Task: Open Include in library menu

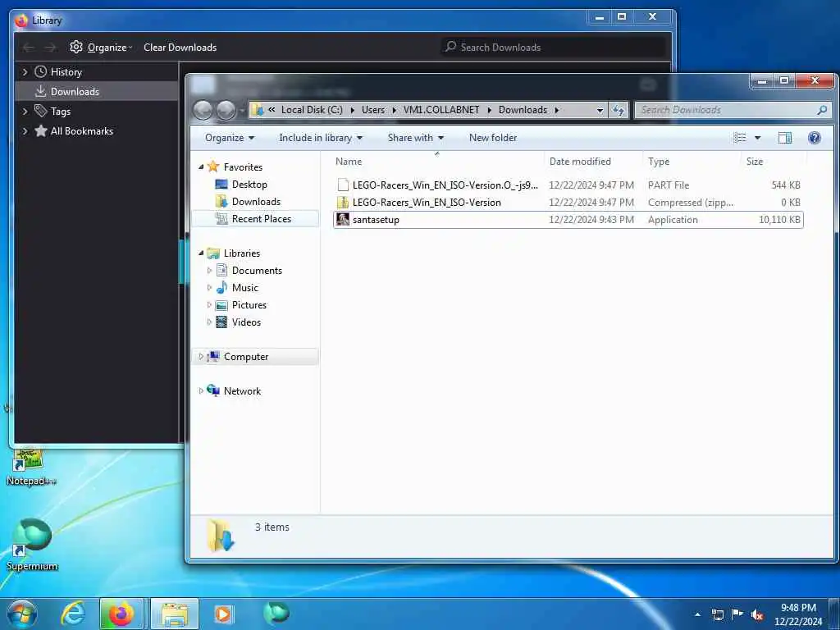Action: click(x=321, y=138)
